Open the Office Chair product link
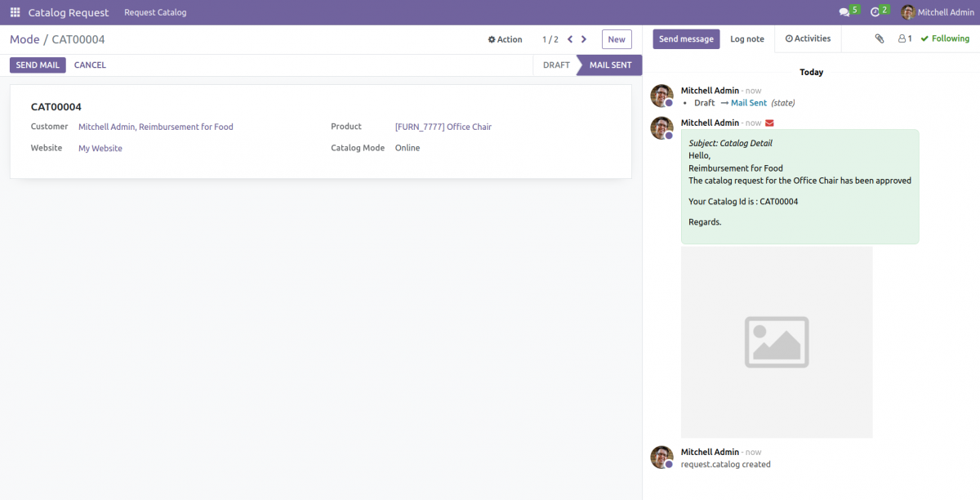 click(x=443, y=127)
